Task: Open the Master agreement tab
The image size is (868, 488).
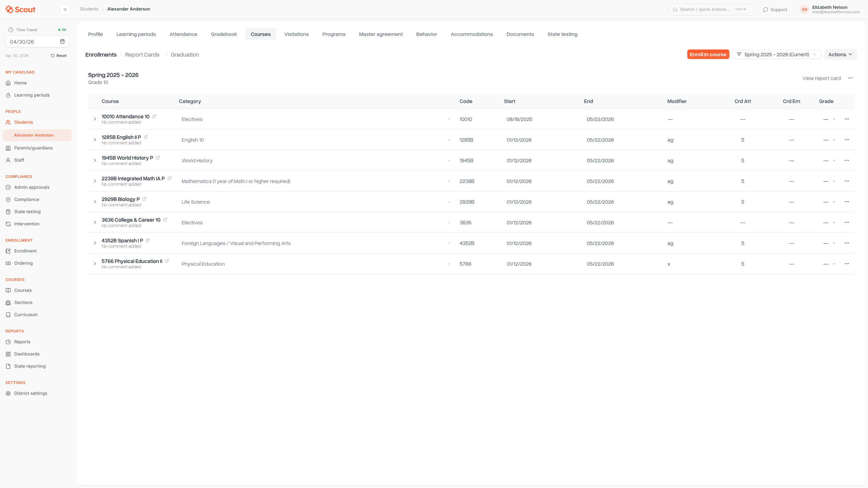Action: 381,34
